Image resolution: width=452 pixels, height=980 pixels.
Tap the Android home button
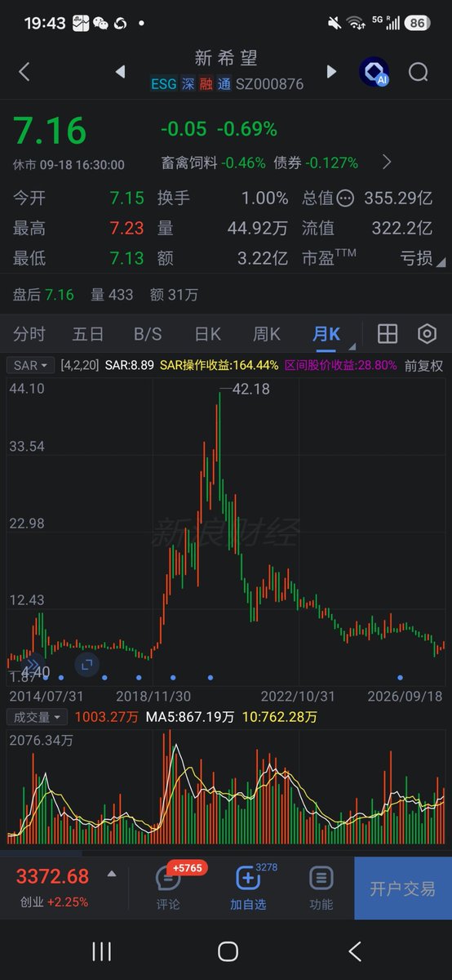228,951
